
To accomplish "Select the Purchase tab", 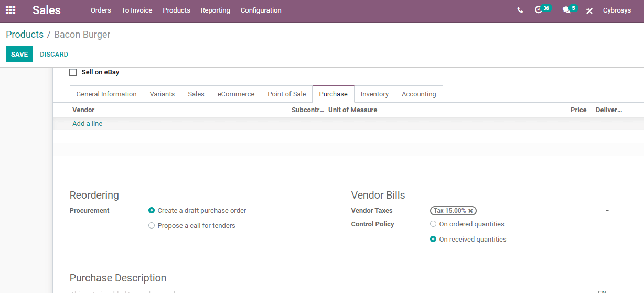I will coord(334,94).
